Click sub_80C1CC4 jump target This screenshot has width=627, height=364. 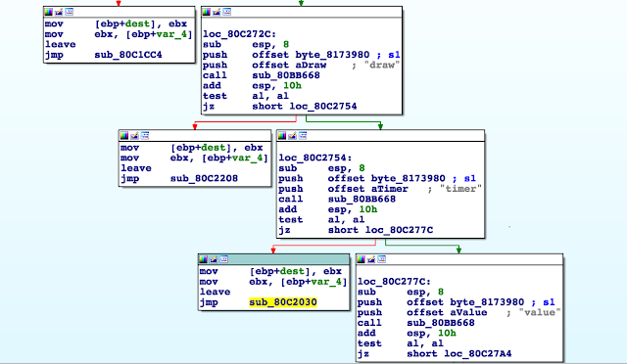128,55
